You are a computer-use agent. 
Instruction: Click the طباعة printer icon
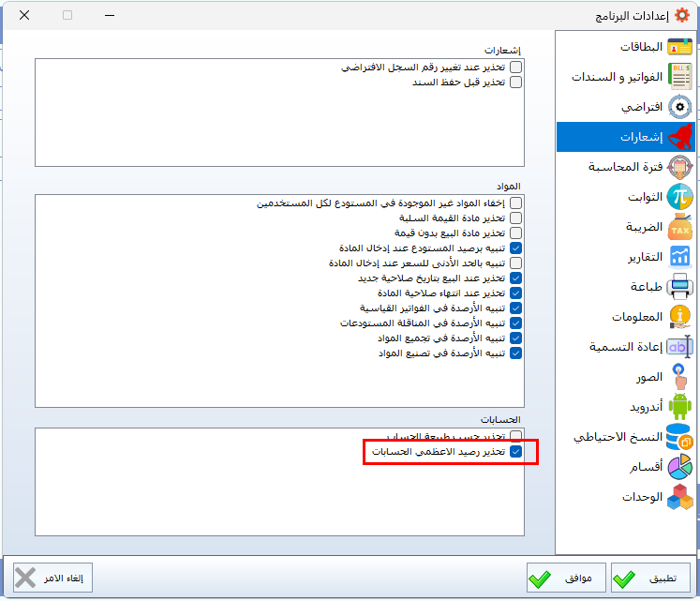click(x=679, y=287)
